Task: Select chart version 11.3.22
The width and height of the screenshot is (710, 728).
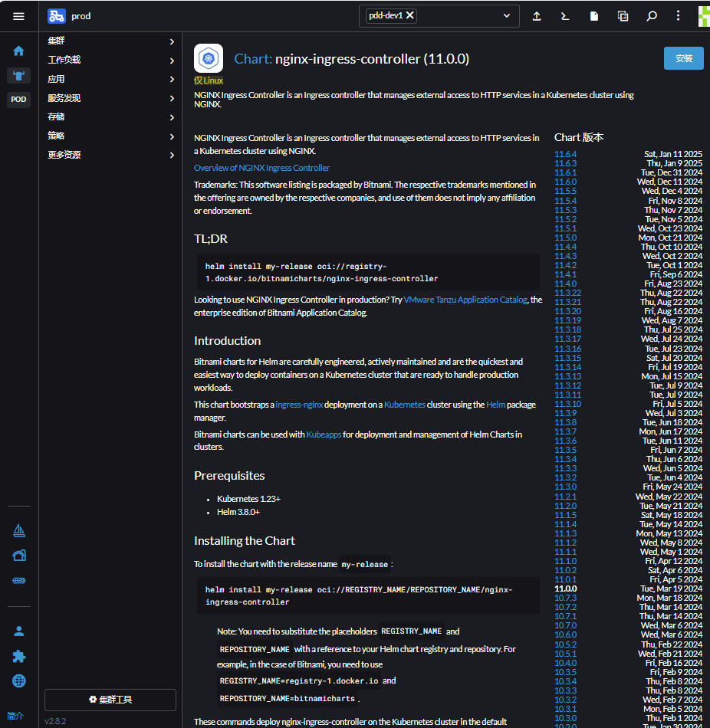Action: pyautogui.click(x=568, y=293)
